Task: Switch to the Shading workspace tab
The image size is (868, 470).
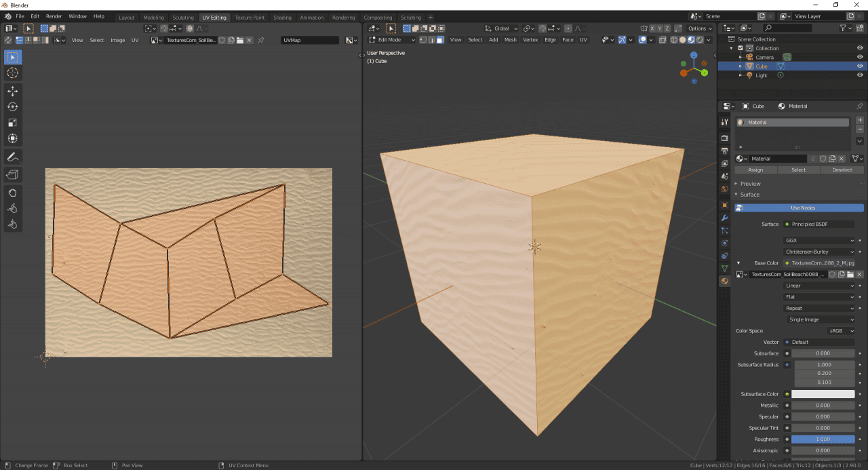Action: [x=282, y=18]
